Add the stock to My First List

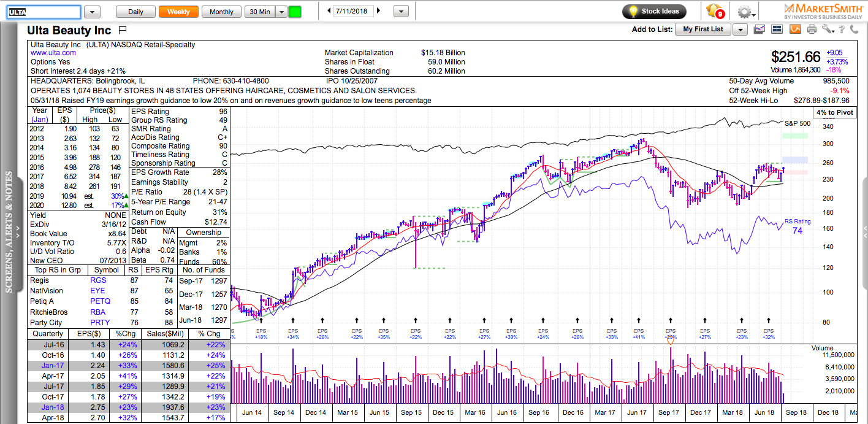point(703,29)
